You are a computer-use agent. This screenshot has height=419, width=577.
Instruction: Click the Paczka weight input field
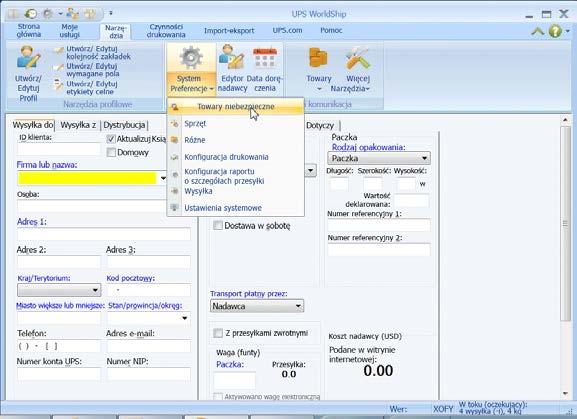click(x=234, y=380)
